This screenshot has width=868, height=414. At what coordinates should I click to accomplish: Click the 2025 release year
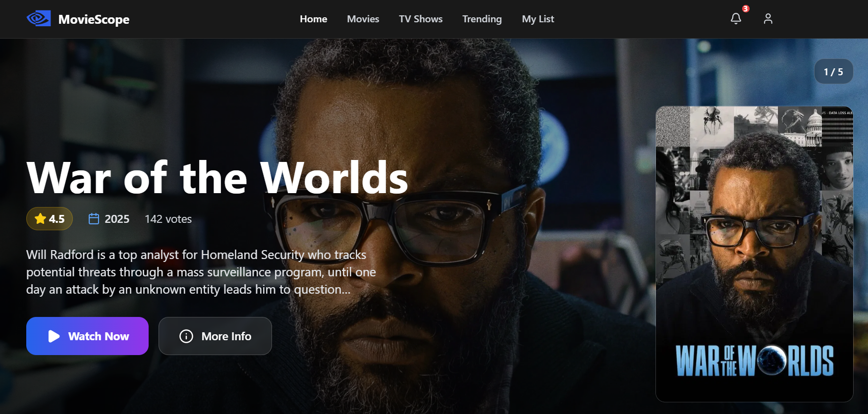click(x=117, y=219)
